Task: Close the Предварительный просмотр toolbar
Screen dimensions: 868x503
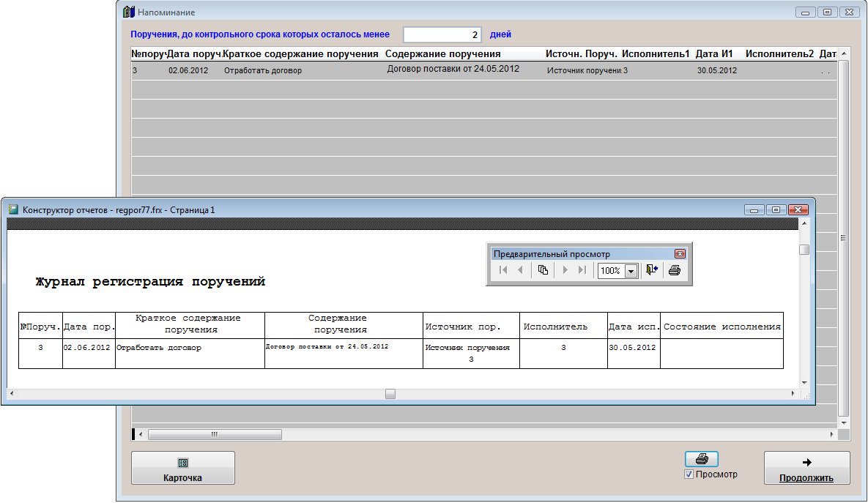Action: (x=680, y=254)
